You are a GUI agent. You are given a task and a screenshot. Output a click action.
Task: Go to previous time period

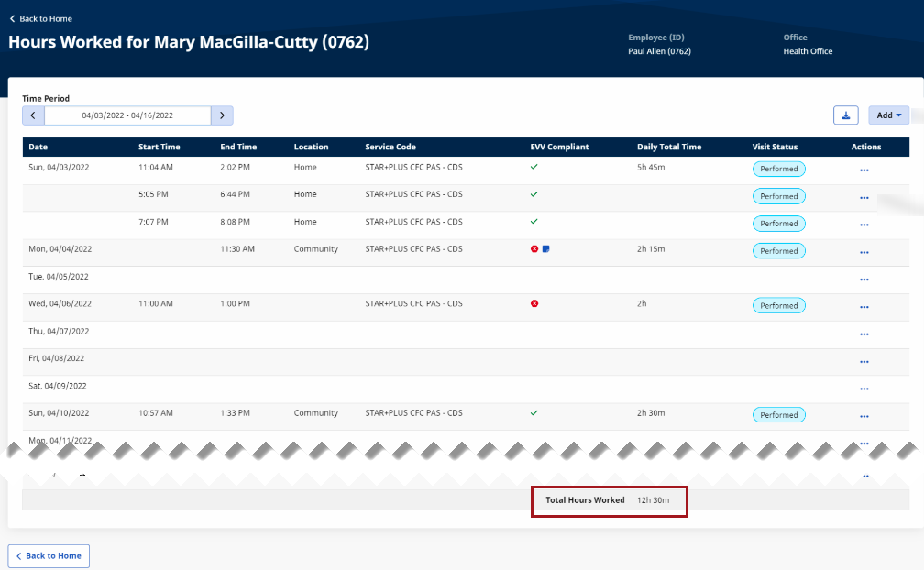point(33,115)
